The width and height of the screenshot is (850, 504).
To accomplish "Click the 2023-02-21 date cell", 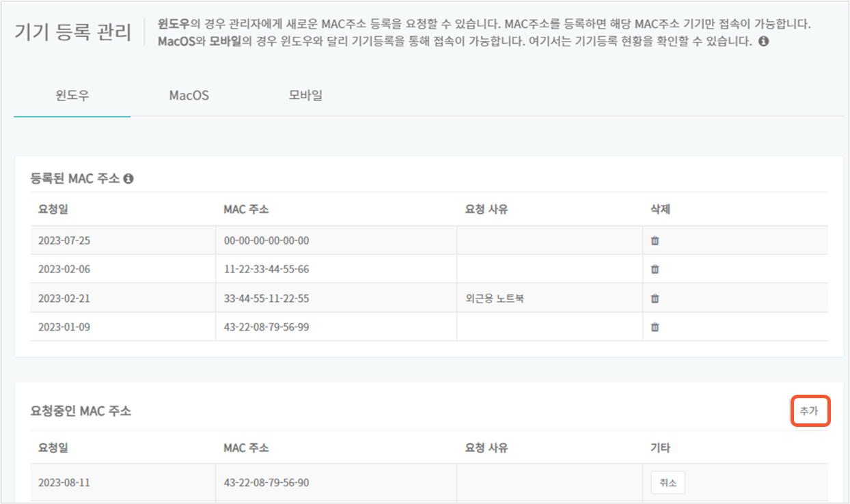I will click(123, 298).
